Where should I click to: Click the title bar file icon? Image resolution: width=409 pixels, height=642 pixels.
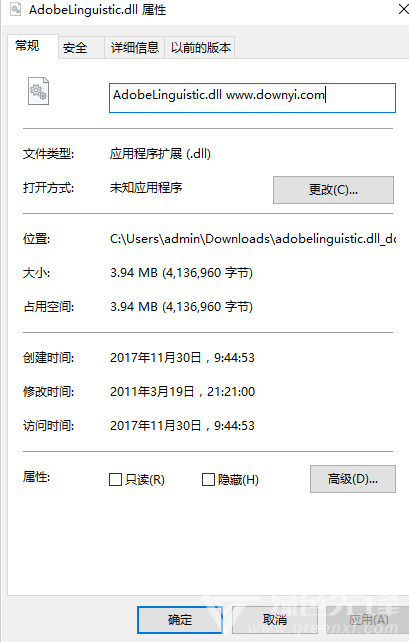pos(16,9)
